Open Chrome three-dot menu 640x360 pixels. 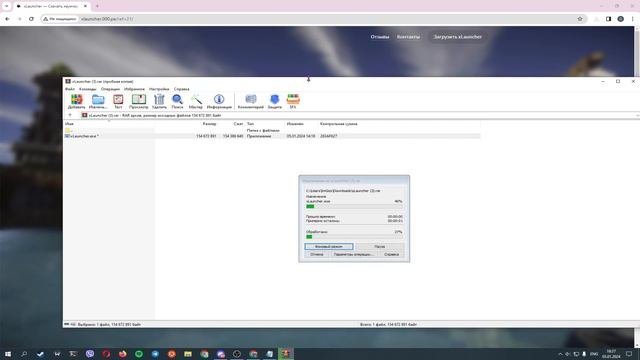(x=632, y=19)
